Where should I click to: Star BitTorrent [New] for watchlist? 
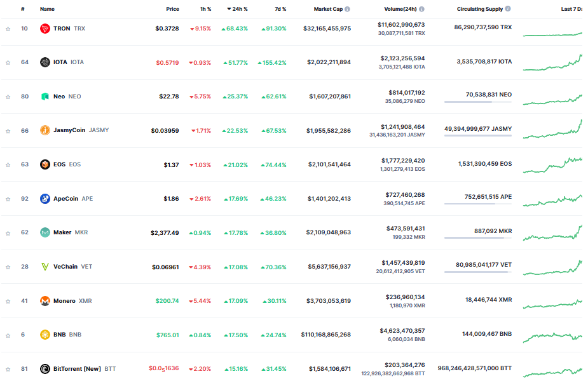pos(8,370)
